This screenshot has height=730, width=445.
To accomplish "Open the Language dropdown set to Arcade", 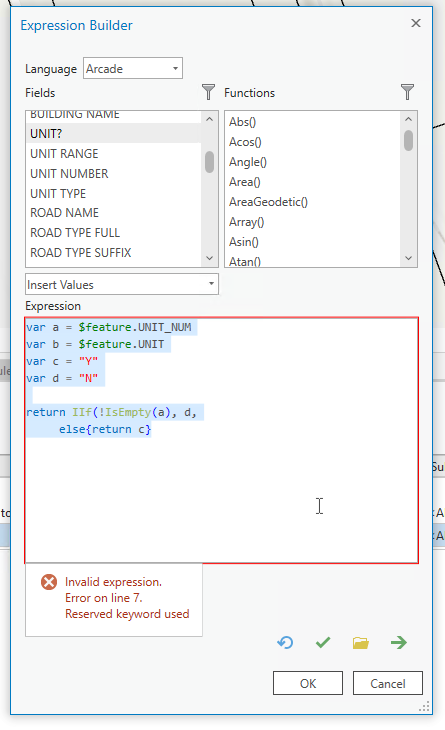I will [133, 68].
